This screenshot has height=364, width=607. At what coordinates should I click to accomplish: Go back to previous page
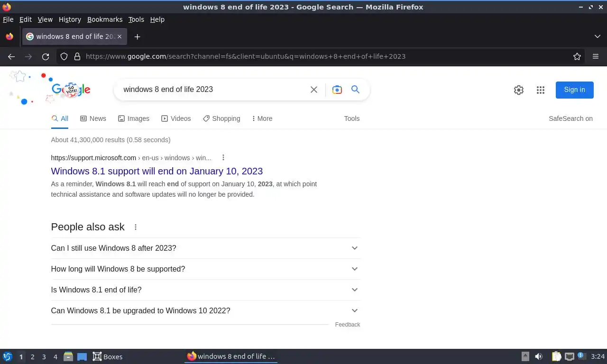(x=11, y=56)
